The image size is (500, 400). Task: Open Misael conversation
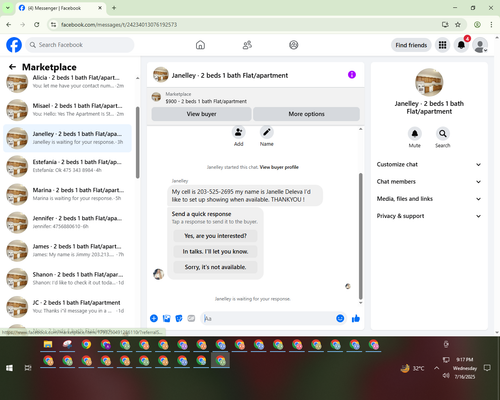click(x=68, y=110)
